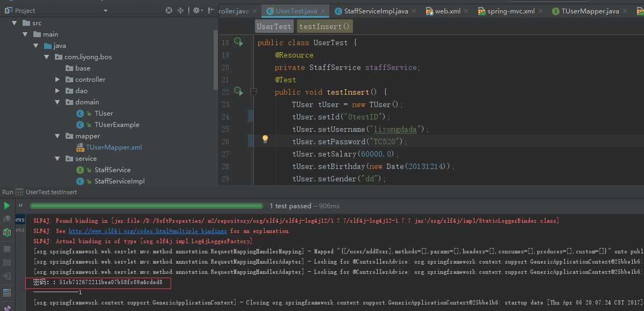Select StaffService interface in project tree
644x311 pixels.
click(112, 170)
